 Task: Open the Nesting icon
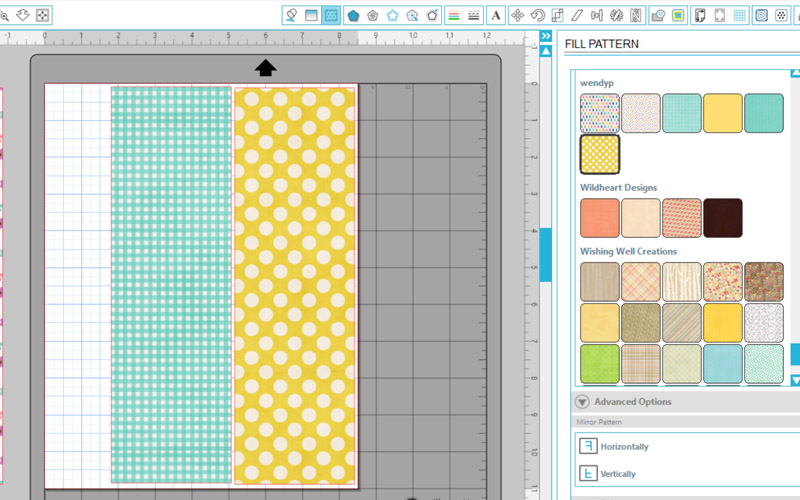636,15
